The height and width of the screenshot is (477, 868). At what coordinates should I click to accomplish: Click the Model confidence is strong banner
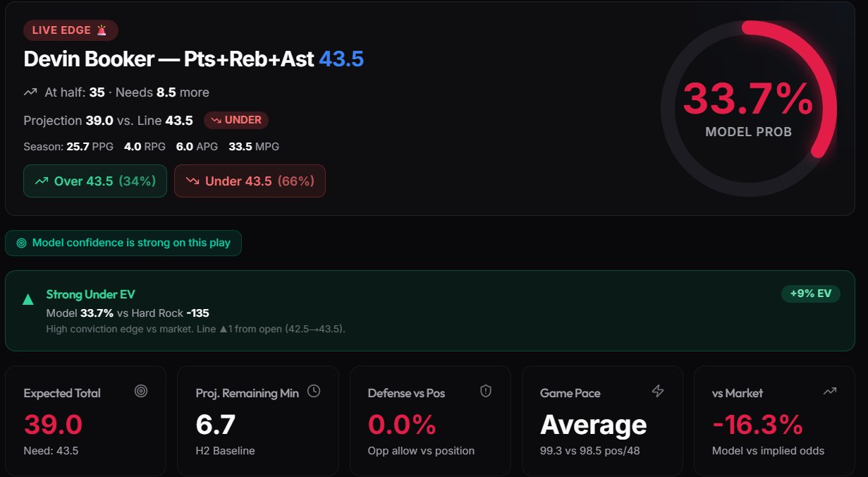coord(123,243)
